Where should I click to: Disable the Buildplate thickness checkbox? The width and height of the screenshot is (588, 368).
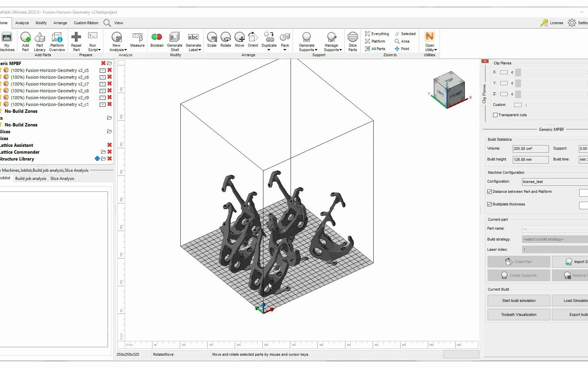(x=489, y=204)
